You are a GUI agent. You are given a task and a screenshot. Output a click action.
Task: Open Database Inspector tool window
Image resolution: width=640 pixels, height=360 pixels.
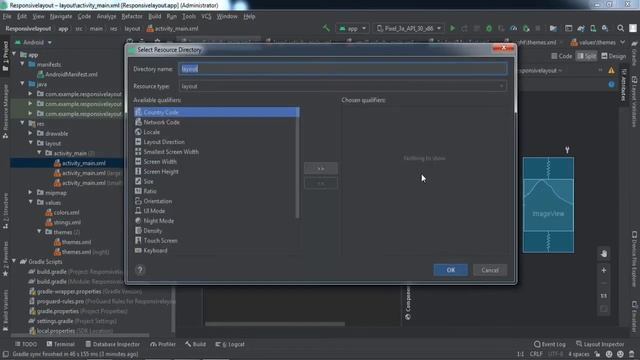(112, 344)
